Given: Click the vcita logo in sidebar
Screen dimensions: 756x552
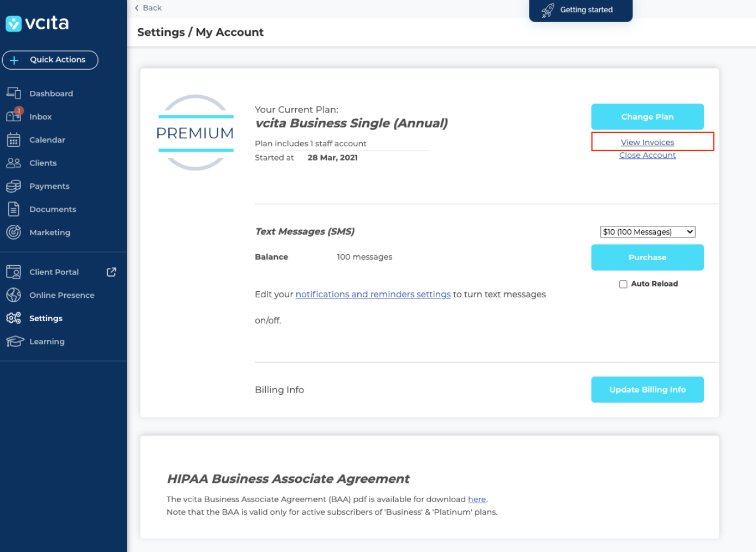Looking at the screenshot, I should tap(37, 23).
